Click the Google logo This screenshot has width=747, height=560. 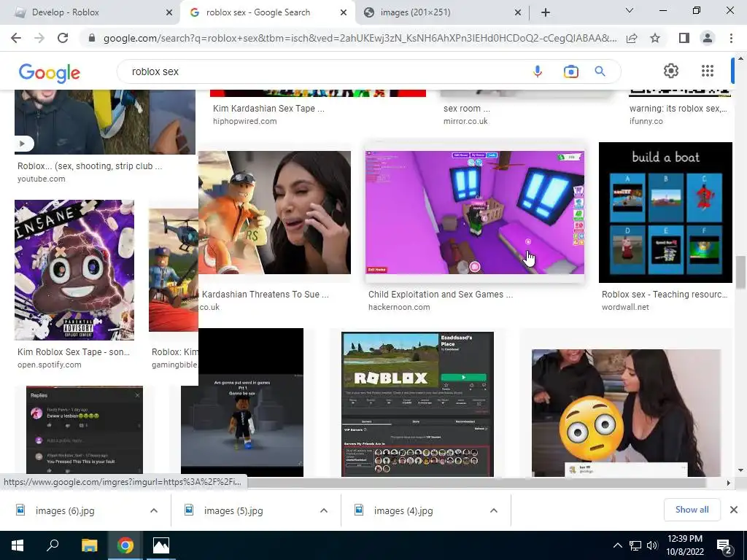point(49,72)
